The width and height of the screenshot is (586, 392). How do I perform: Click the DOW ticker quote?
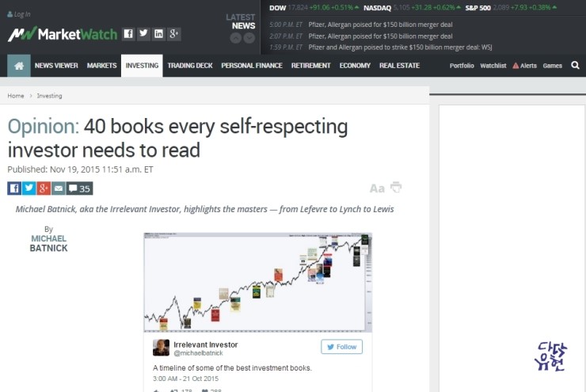click(314, 8)
